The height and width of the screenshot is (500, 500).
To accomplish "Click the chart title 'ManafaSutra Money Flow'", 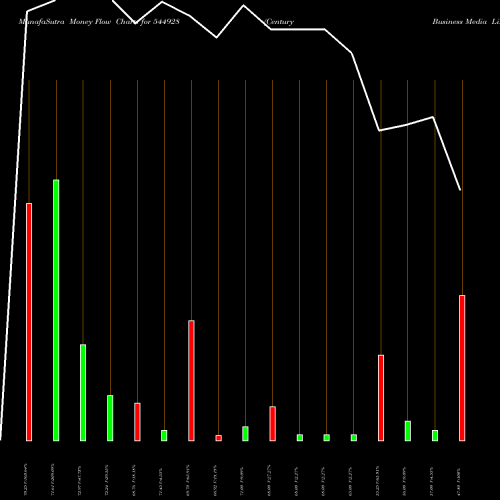I will tap(65, 22).
